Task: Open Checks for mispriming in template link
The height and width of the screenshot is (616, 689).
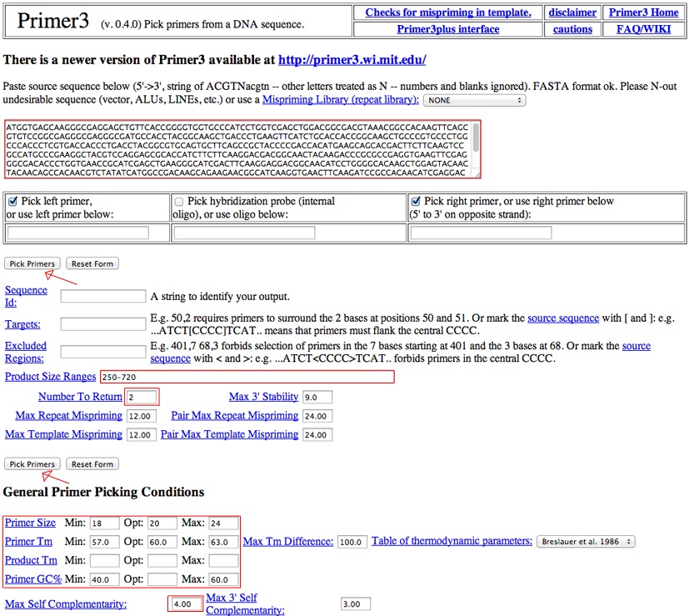Action: tap(447, 13)
